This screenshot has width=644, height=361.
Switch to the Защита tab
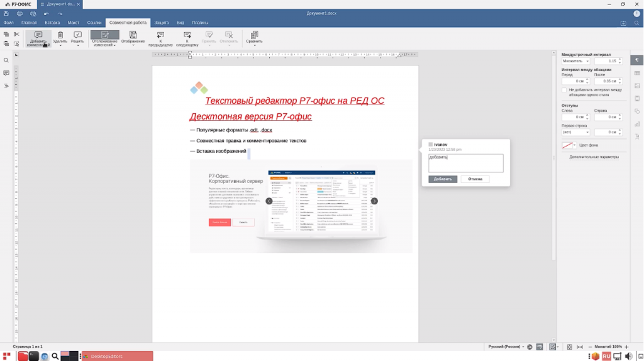(x=162, y=23)
